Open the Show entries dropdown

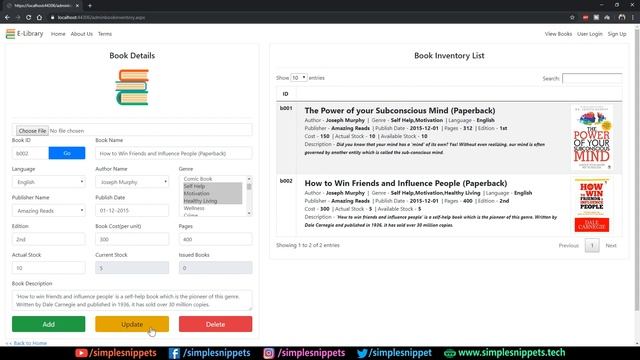[x=299, y=78]
